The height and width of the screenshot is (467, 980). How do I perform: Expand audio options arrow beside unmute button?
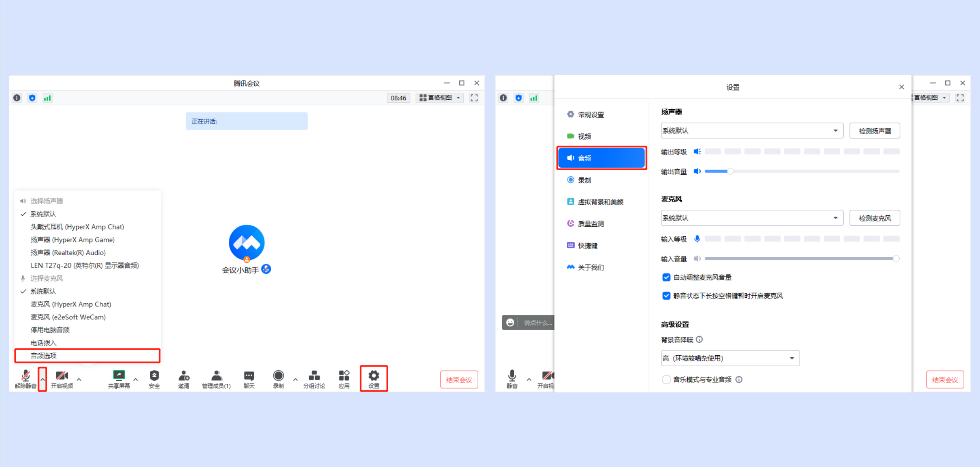tap(42, 379)
